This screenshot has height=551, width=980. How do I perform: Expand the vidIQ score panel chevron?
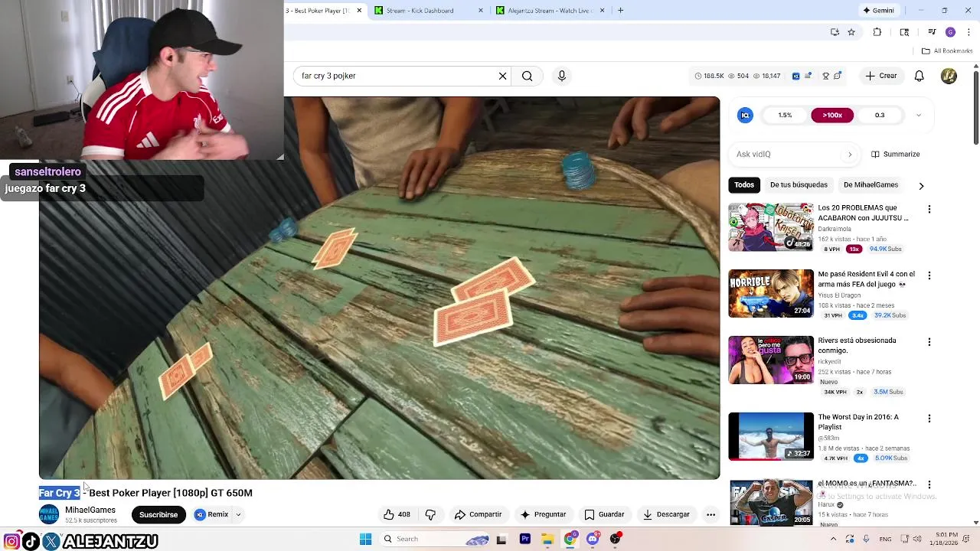pyautogui.click(x=919, y=115)
